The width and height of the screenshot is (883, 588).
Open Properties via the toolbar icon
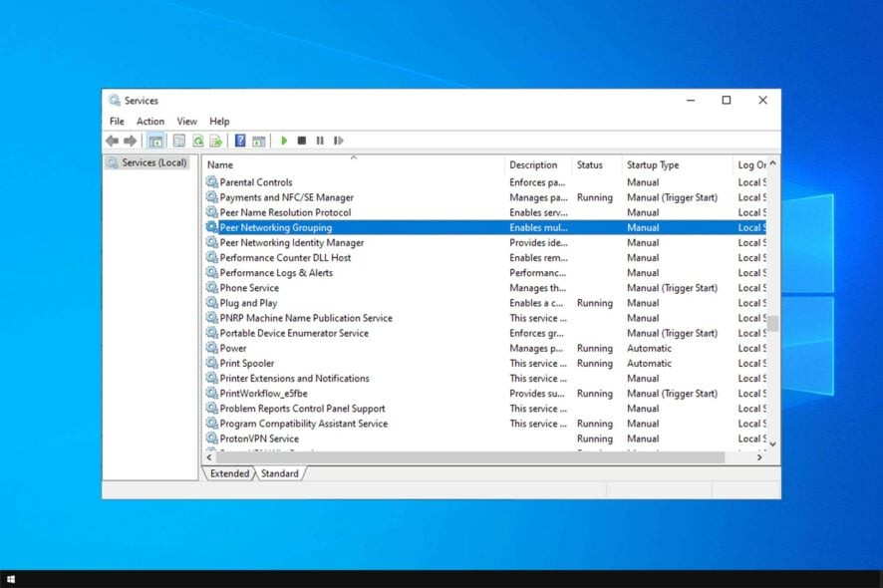pos(179,141)
